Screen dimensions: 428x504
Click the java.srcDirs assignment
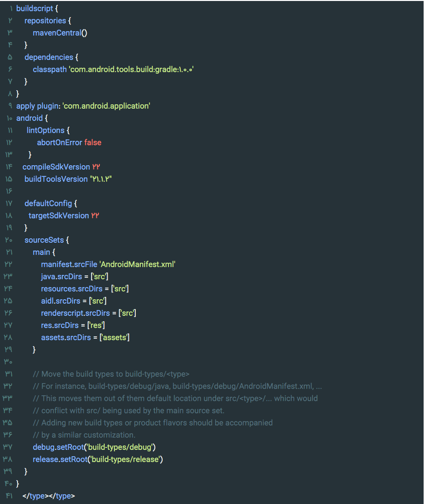point(74,276)
